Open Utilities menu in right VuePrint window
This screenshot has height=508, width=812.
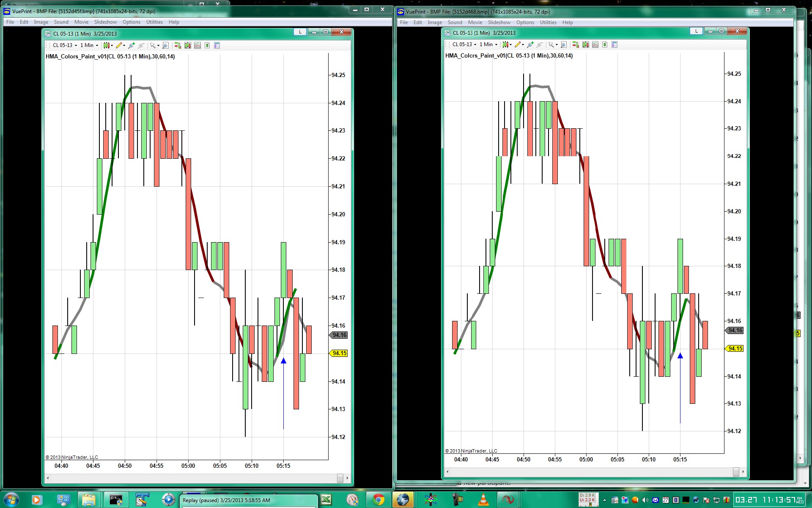548,22
